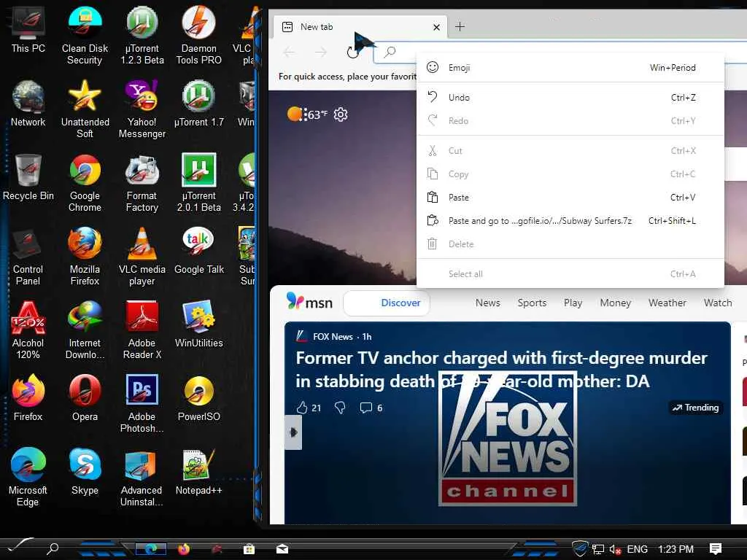Choose Paste and go to gofile.io link

(x=570, y=221)
